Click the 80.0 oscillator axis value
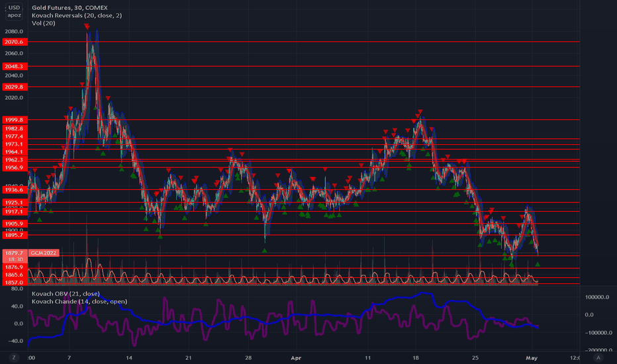This screenshot has height=364, width=617. coord(17,289)
